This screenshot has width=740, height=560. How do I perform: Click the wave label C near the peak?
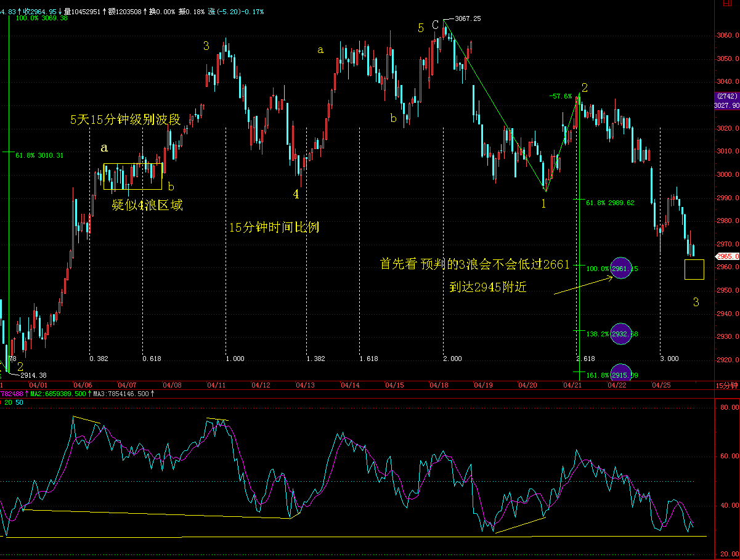[435, 25]
